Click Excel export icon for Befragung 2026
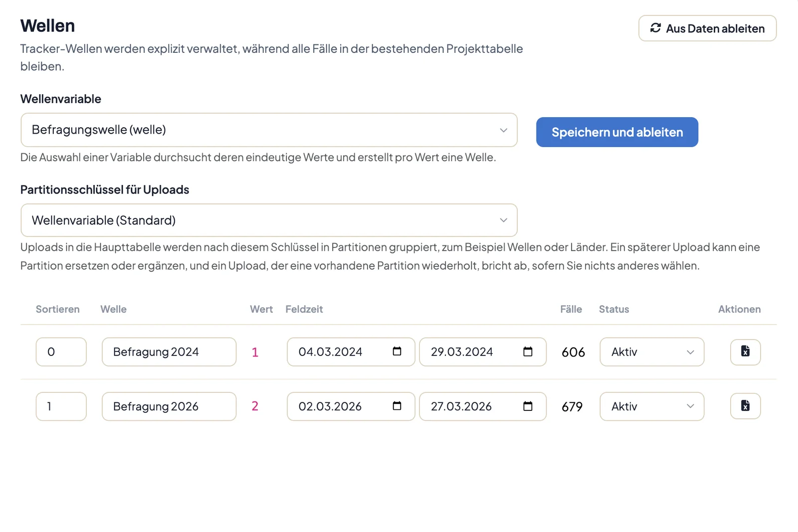The image size is (798, 532). tap(745, 406)
